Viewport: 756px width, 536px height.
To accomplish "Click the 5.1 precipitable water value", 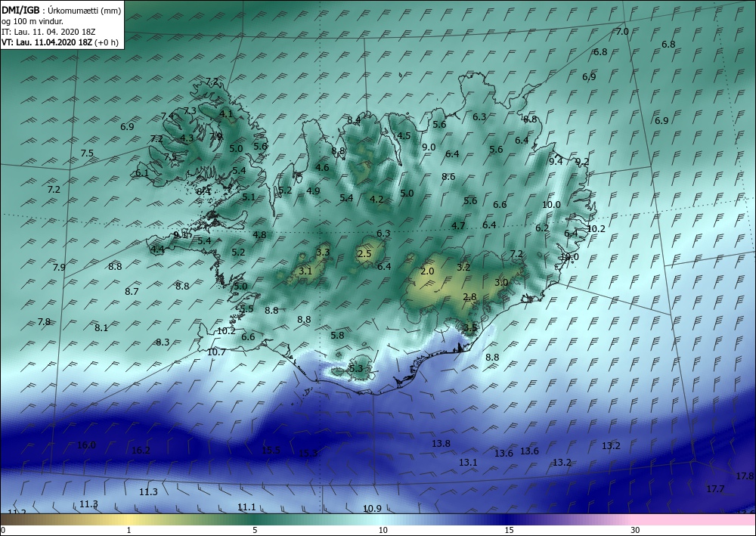I will click(249, 197).
